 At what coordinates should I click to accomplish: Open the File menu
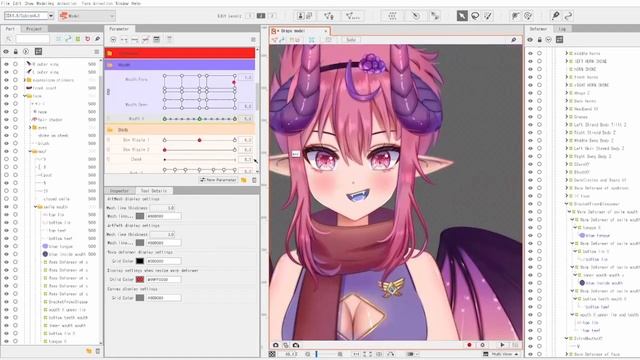pyautogui.click(x=5, y=3)
